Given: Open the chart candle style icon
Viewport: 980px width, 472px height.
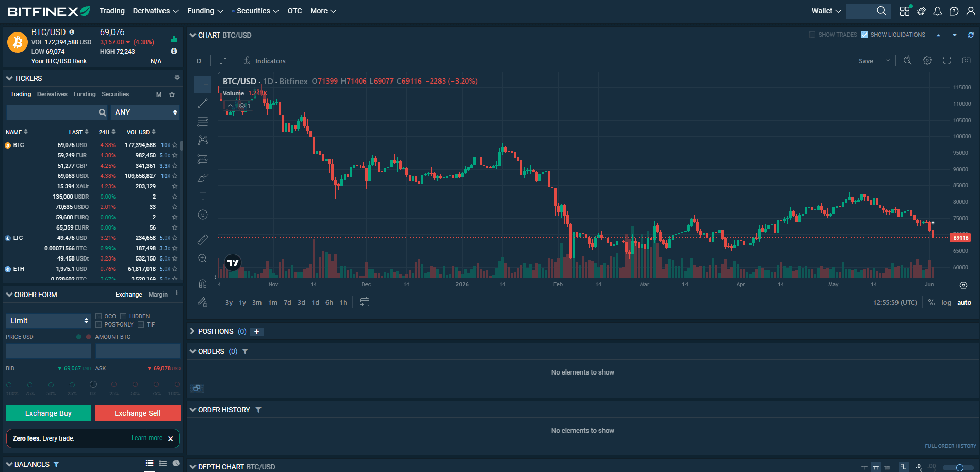Looking at the screenshot, I should (223, 60).
